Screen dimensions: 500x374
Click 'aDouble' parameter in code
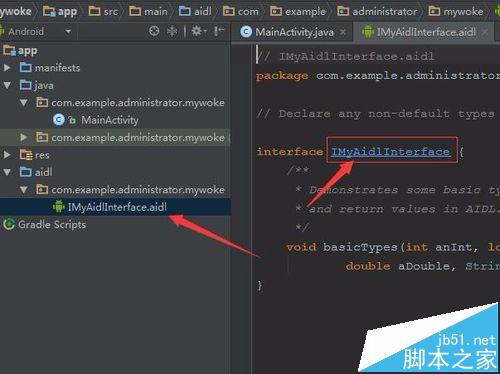[x=426, y=266]
